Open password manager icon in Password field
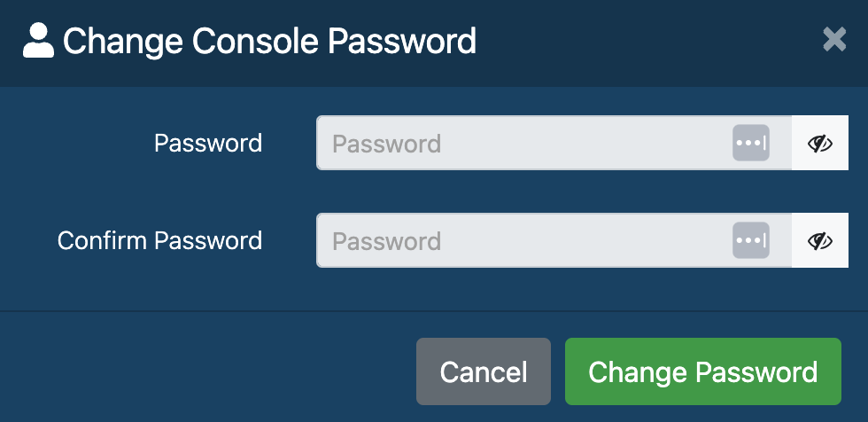Image resolution: width=868 pixels, height=422 pixels. 751,143
